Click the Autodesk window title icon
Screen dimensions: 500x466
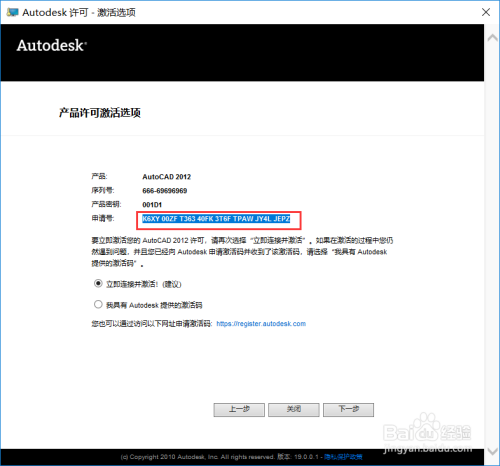click(x=12, y=12)
